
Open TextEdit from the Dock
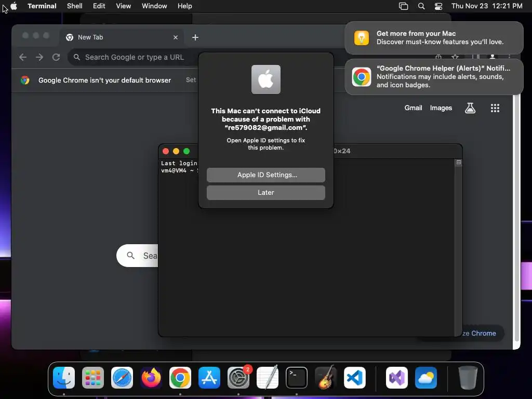tap(268, 378)
